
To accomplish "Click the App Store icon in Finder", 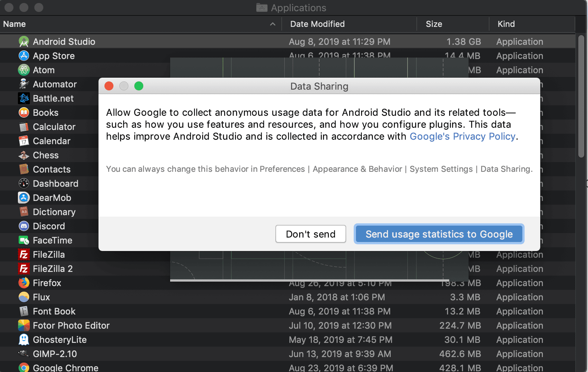I will tap(24, 56).
